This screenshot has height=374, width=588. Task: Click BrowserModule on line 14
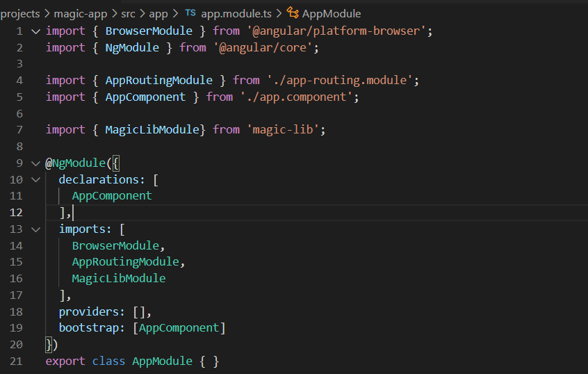point(115,245)
